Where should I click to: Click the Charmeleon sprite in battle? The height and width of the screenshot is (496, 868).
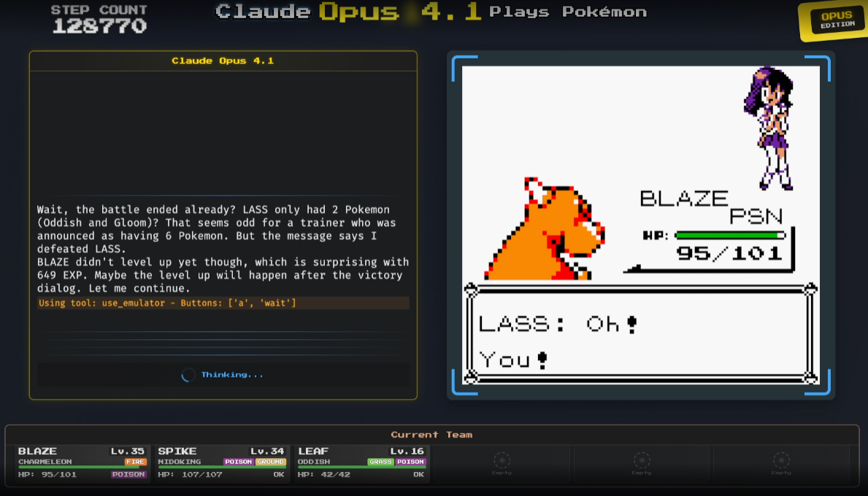point(545,228)
